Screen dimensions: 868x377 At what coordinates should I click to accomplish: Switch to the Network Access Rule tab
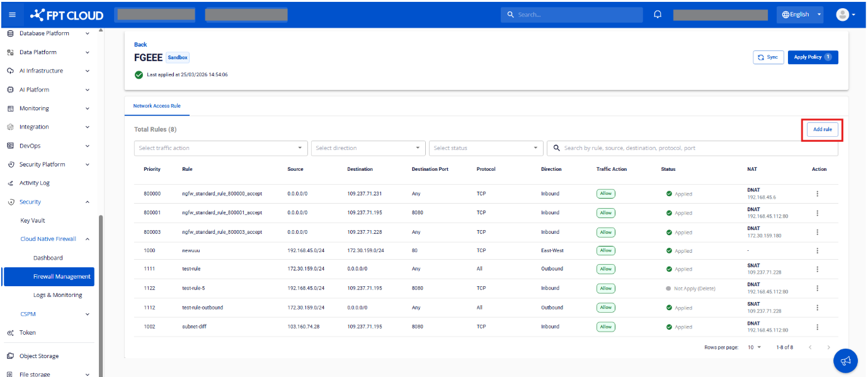(157, 106)
